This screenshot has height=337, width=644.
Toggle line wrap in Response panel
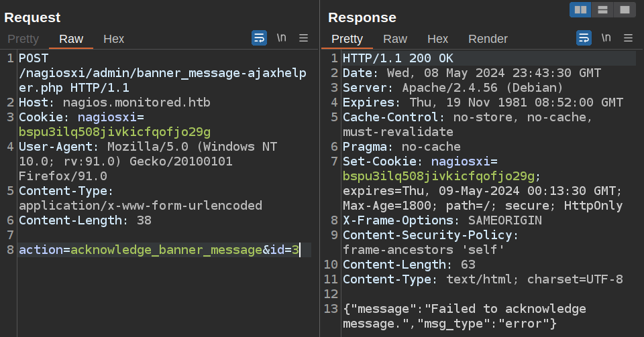pyautogui.click(x=584, y=38)
